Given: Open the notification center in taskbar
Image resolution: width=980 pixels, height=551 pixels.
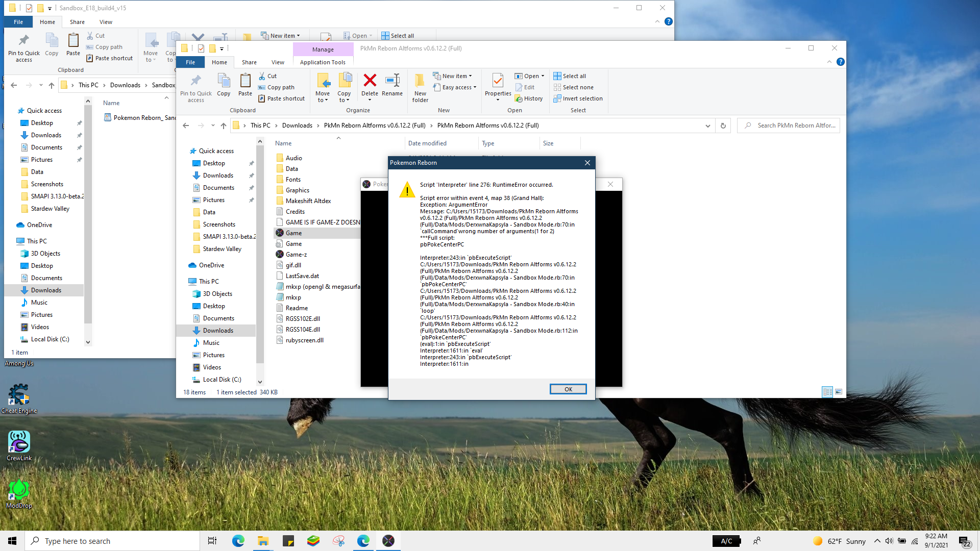Looking at the screenshot, I should point(964,541).
